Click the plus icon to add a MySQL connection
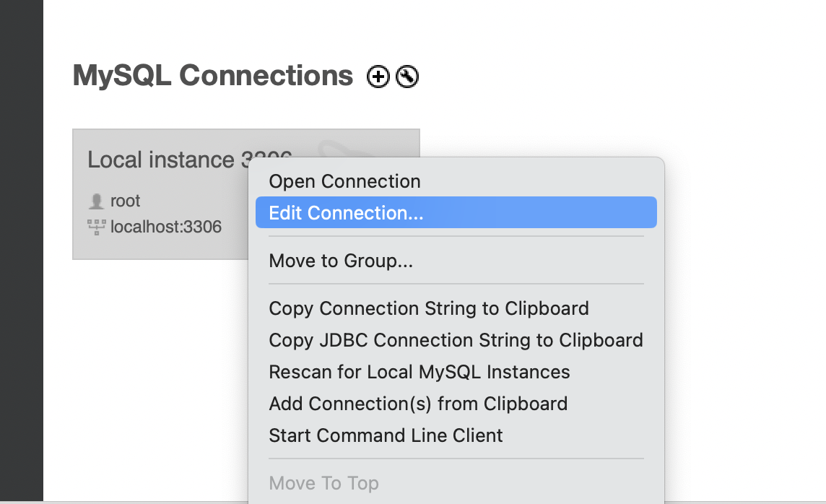This screenshot has height=504, width=826. [x=378, y=77]
